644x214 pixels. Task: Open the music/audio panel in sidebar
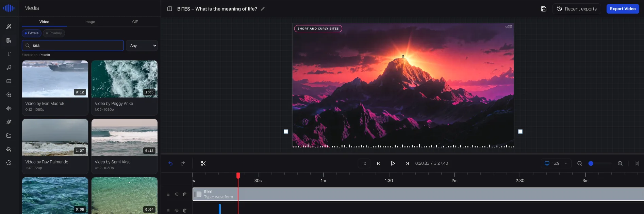pos(9,68)
